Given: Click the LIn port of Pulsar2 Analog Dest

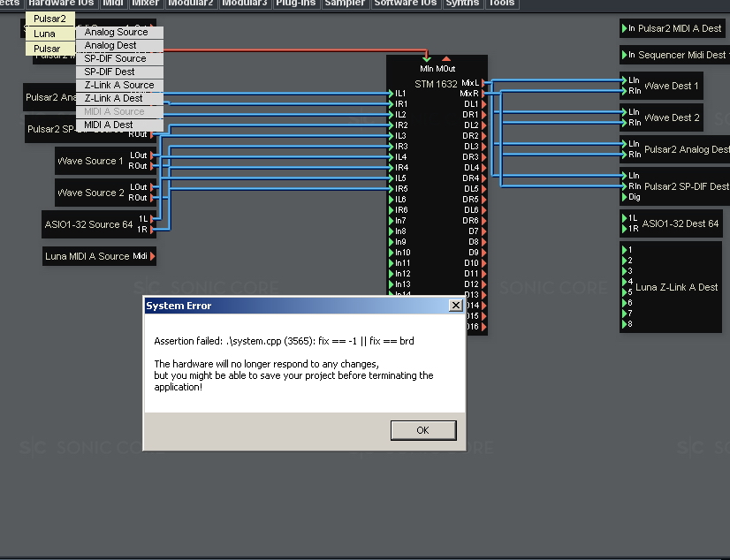Looking at the screenshot, I should pos(624,144).
